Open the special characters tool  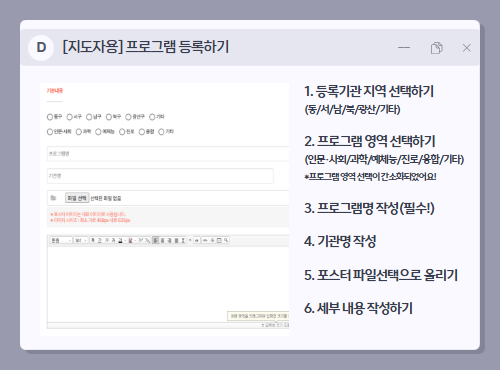(212, 240)
